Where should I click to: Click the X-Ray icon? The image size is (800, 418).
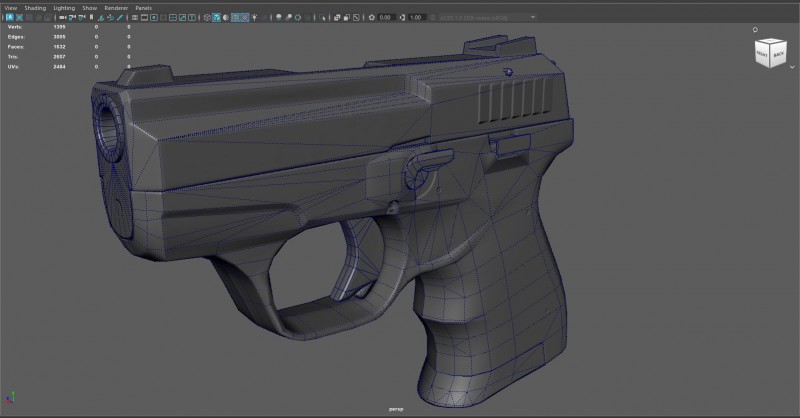[x=337, y=17]
